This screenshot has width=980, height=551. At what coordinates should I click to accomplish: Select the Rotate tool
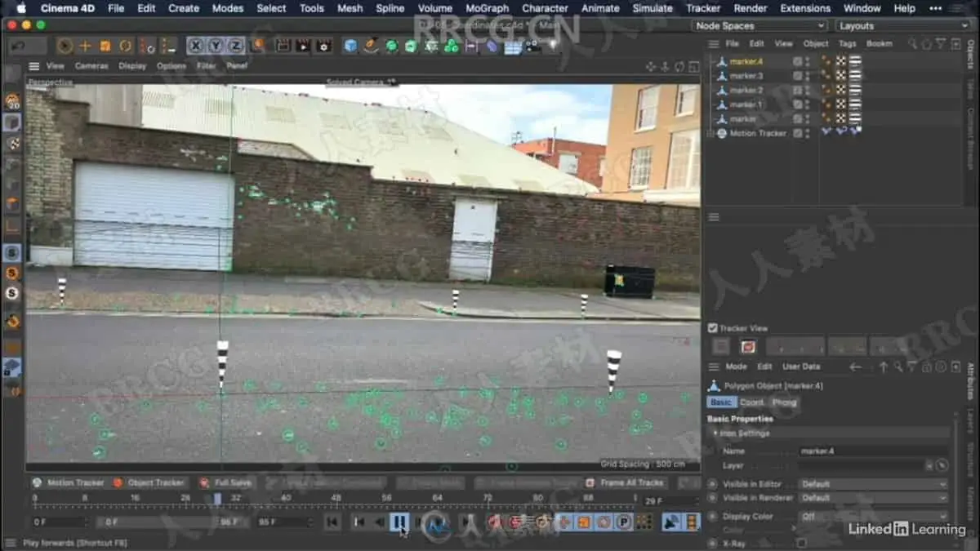tap(126, 46)
